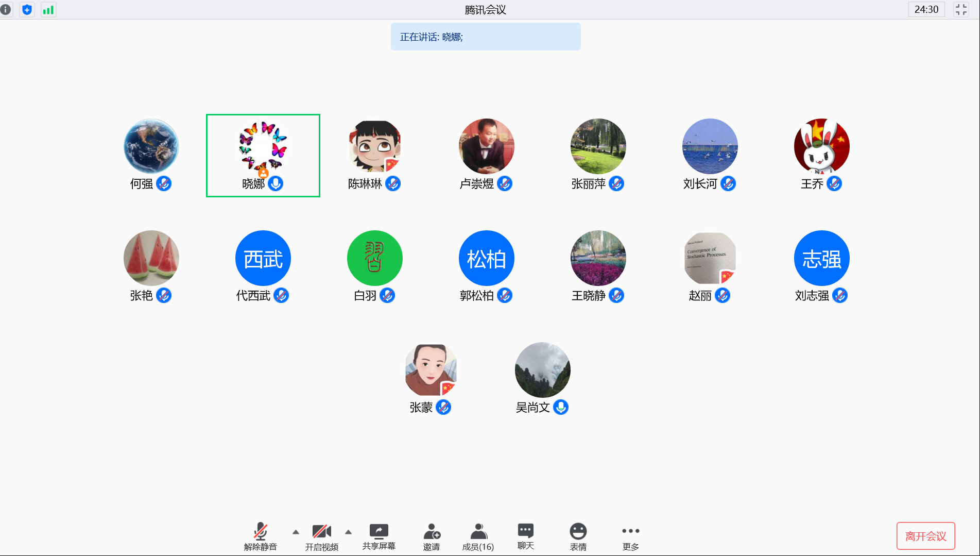This screenshot has height=556, width=980.
Task: Click the 24:30 meeting timer
Action: (x=926, y=10)
